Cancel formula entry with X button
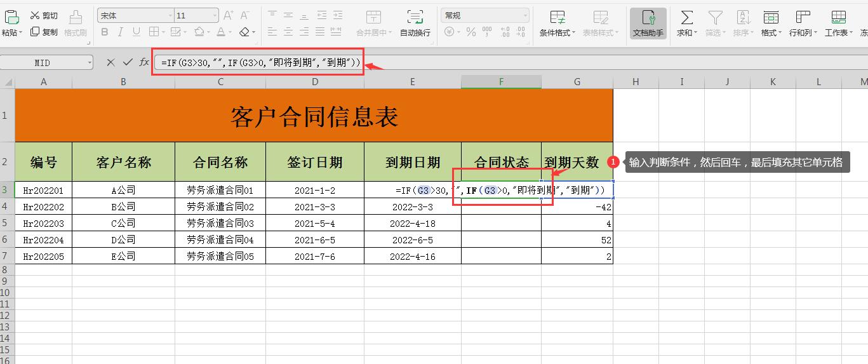The width and height of the screenshot is (868, 364). point(110,62)
